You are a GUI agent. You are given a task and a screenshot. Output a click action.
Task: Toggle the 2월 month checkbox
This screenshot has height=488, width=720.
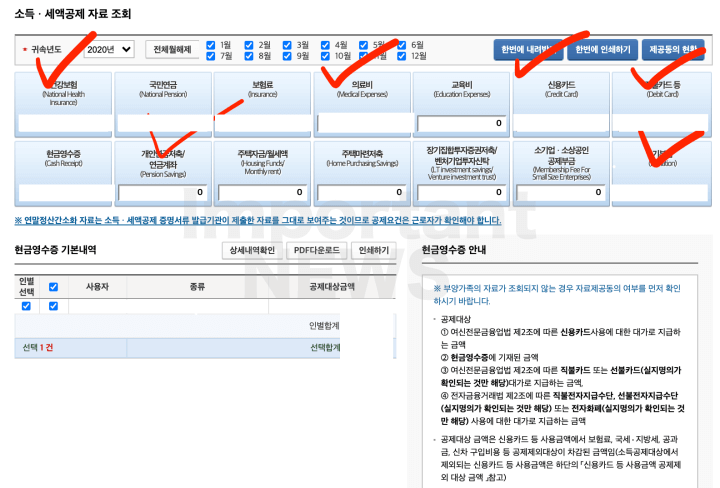click(249, 45)
